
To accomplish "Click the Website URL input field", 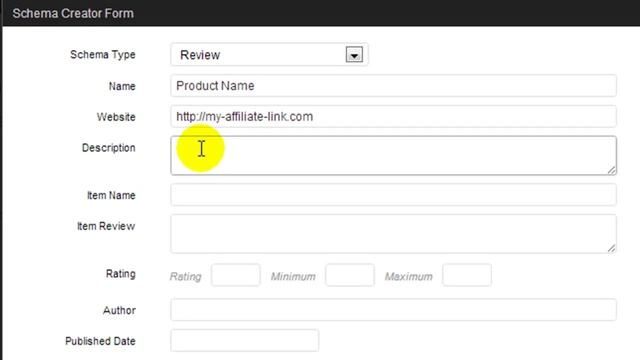I will click(393, 117).
